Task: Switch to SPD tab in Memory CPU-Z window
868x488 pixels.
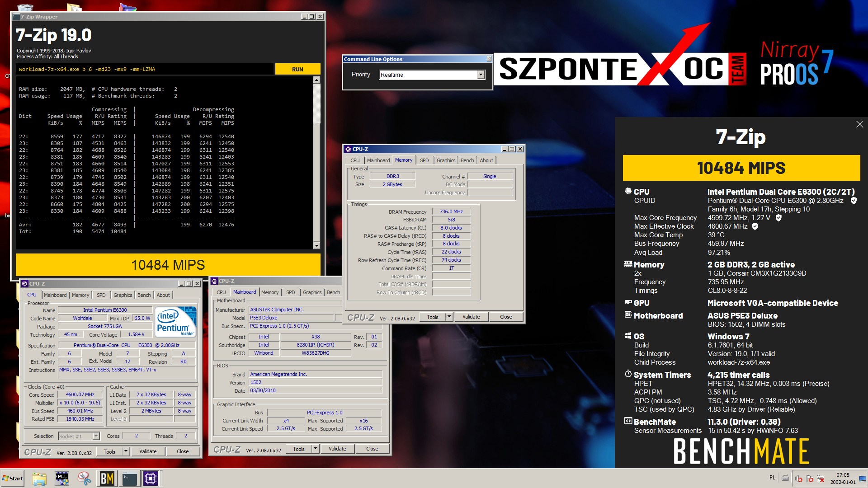Action: [x=424, y=160]
